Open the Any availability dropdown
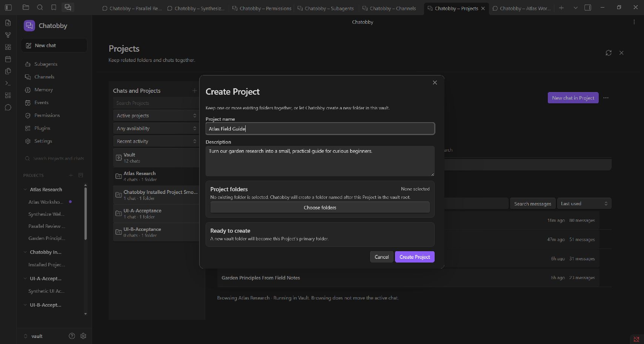Image resolution: width=644 pixels, height=344 pixels. click(x=156, y=129)
